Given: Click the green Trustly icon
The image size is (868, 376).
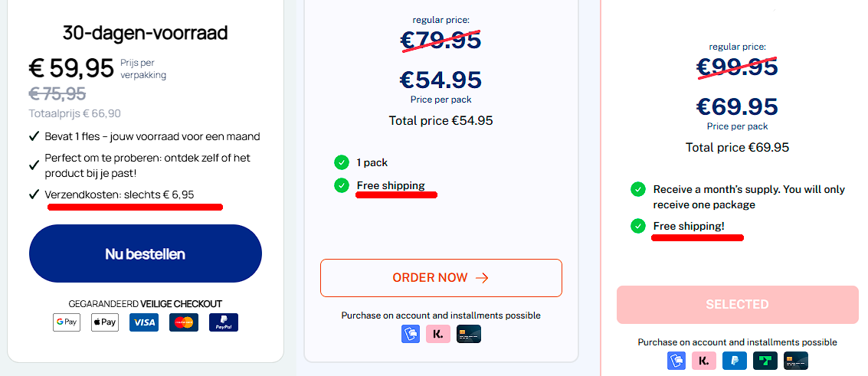Looking at the screenshot, I should pos(765,361).
